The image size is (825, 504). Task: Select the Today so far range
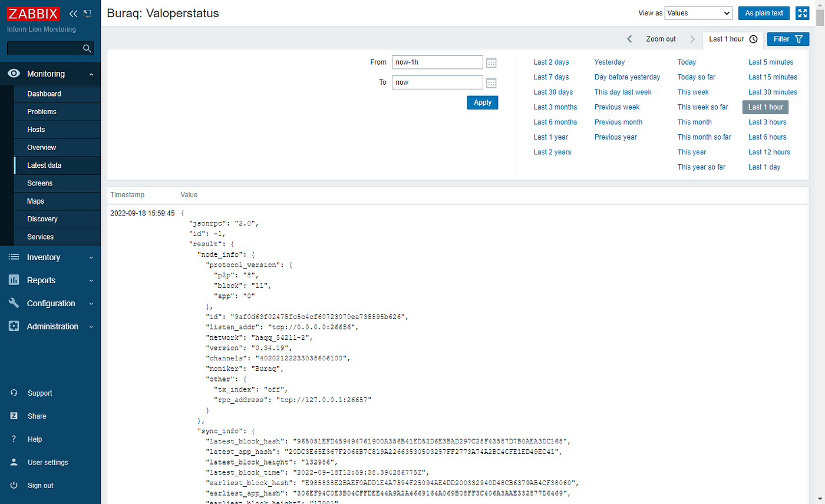coord(697,77)
